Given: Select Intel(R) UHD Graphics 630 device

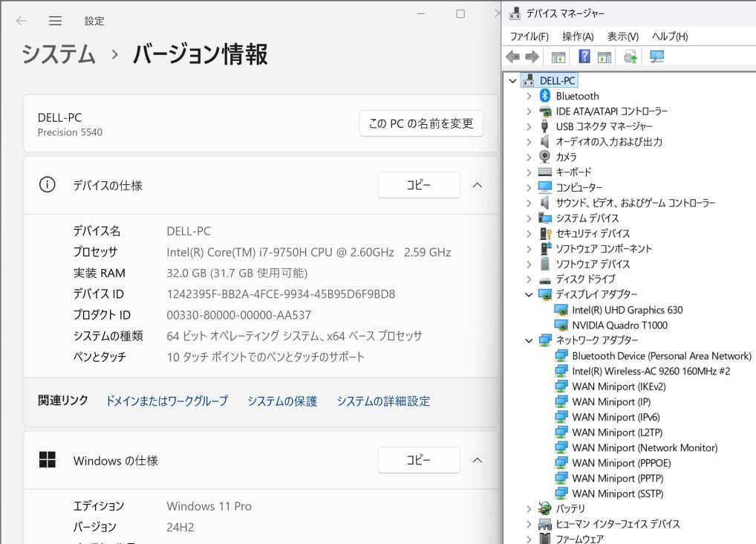Looking at the screenshot, I should (628, 310).
